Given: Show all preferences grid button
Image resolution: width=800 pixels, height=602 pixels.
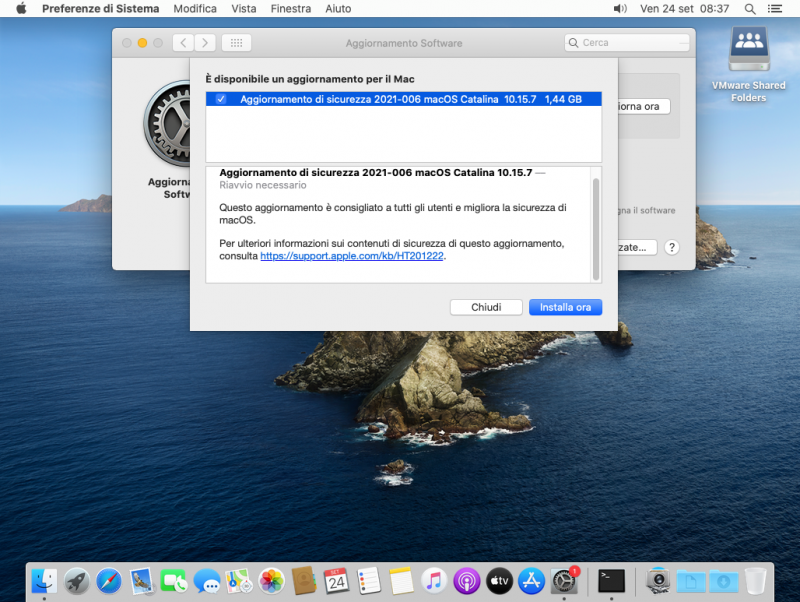Looking at the screenshot, I should pos(236,43).
